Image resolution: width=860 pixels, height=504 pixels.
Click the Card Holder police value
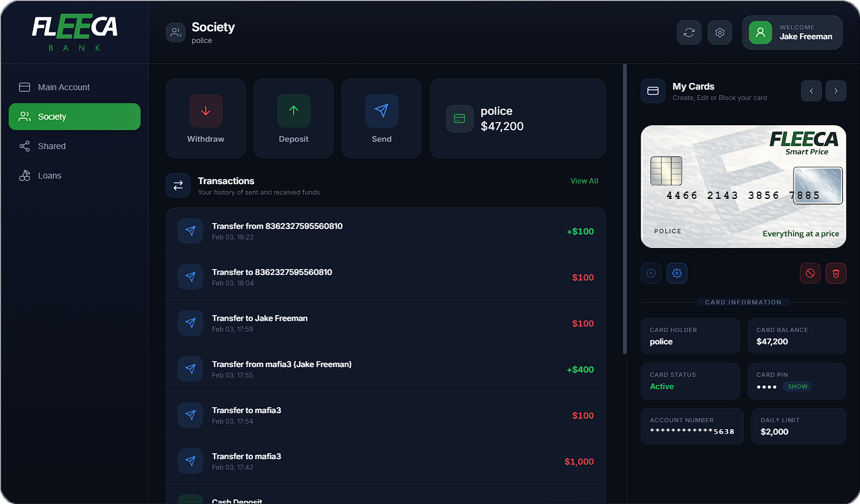click(x=661, y=342)
